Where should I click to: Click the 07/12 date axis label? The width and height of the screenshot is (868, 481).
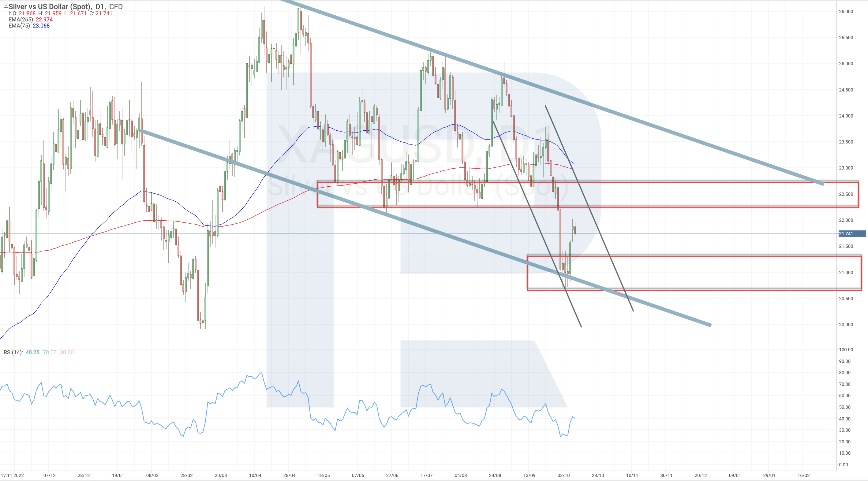(x=50, y=475)
